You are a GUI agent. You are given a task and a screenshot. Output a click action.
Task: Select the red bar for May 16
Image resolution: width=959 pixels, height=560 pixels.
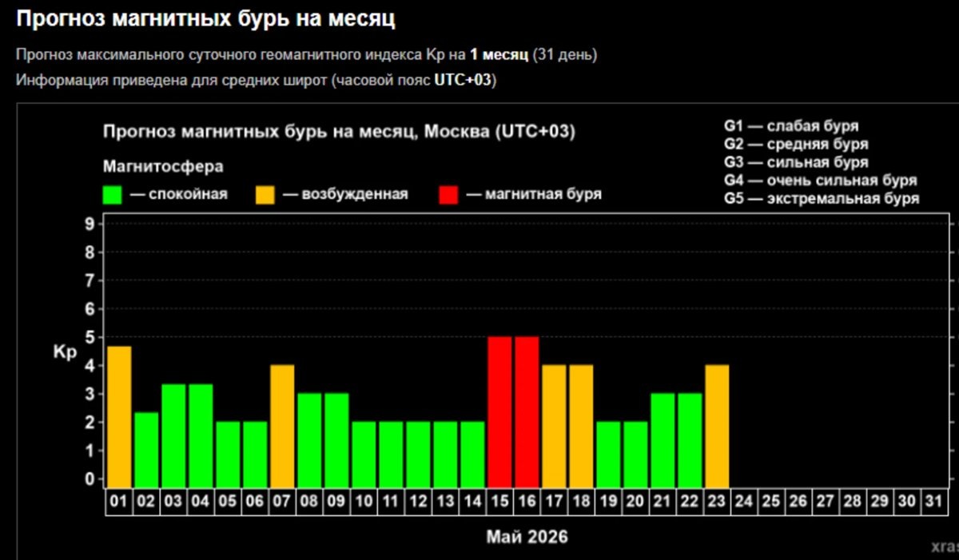(x=527, y=411)
